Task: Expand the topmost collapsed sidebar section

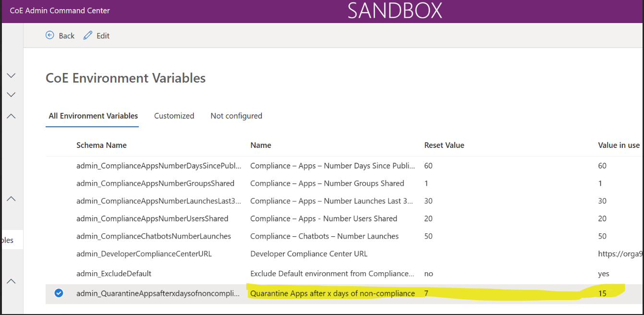Action: coord(11,75)
